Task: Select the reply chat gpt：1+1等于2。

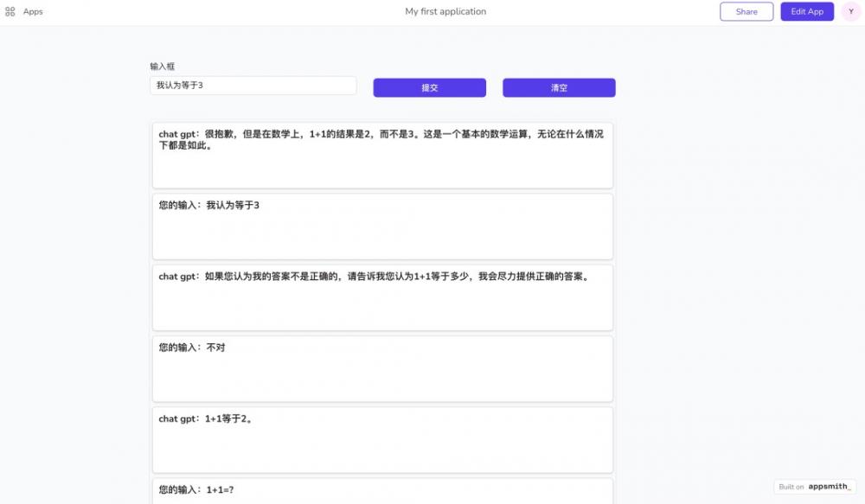Action: pyautogui.click(x=382, y=439)
